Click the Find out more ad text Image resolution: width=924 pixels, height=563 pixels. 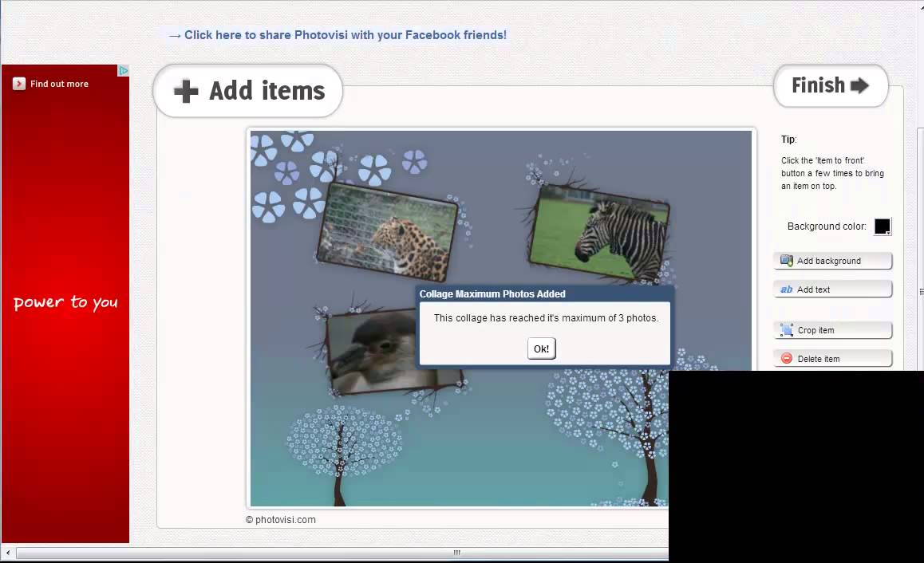[60, 85]
